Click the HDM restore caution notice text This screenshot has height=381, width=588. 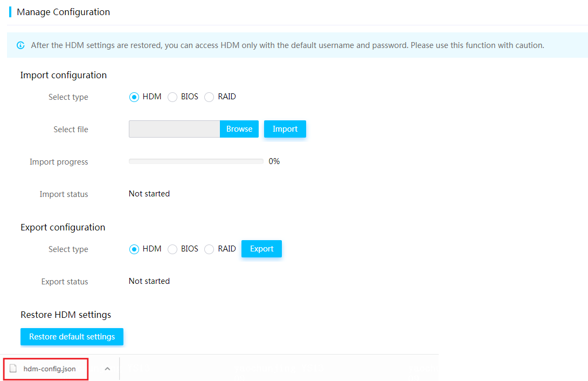click(x=287, y=45)
